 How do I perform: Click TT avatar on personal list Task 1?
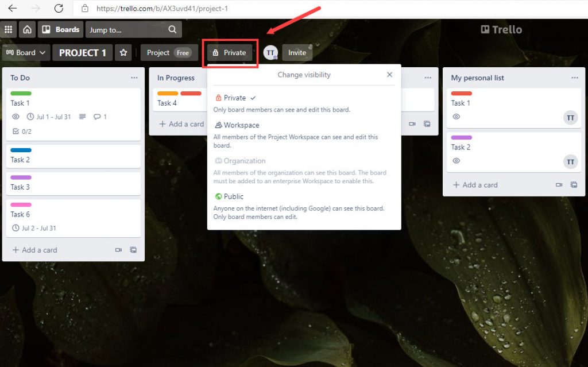[x=570, y=118]
